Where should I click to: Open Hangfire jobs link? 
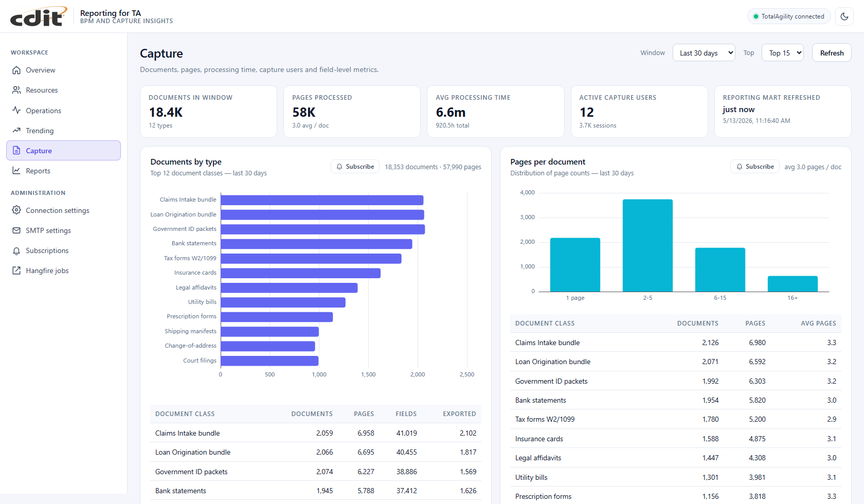coord(63,271)
